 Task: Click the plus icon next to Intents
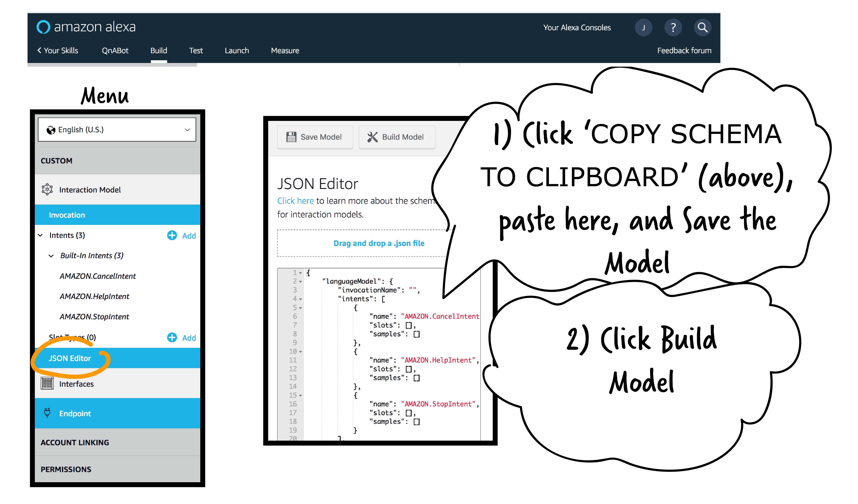[172, 235]
